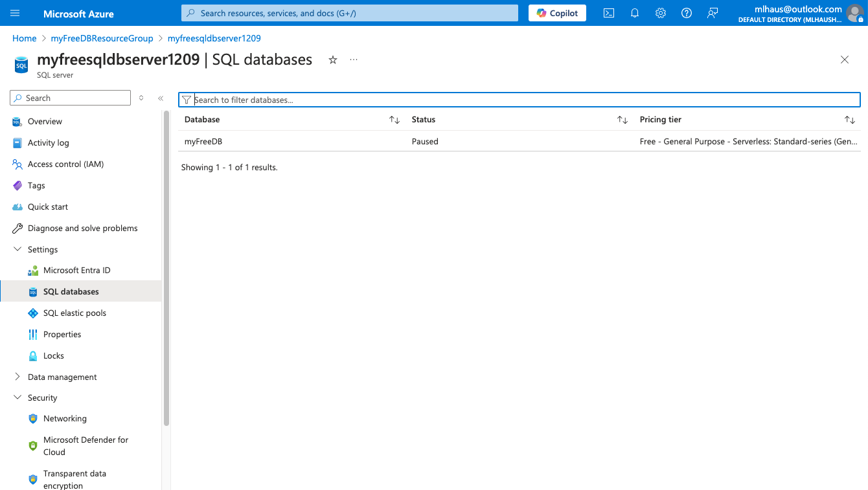Open the feedback icon in top bar
The width and height of the screenshot is (868, 490).
(x=713, y=13)
